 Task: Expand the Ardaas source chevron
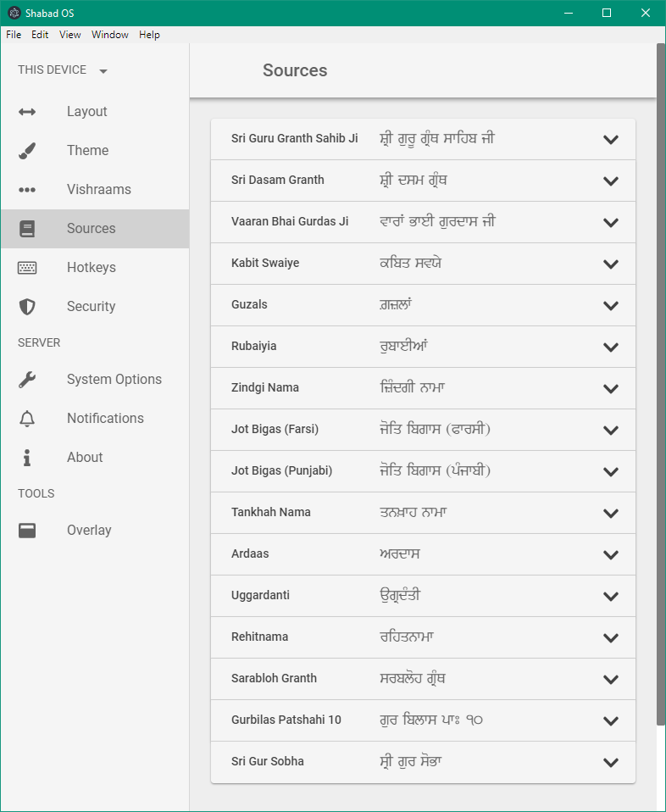click(611, 554)
